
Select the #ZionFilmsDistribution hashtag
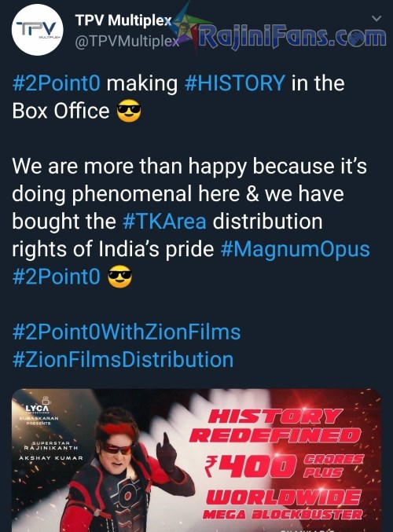[123, 360]
